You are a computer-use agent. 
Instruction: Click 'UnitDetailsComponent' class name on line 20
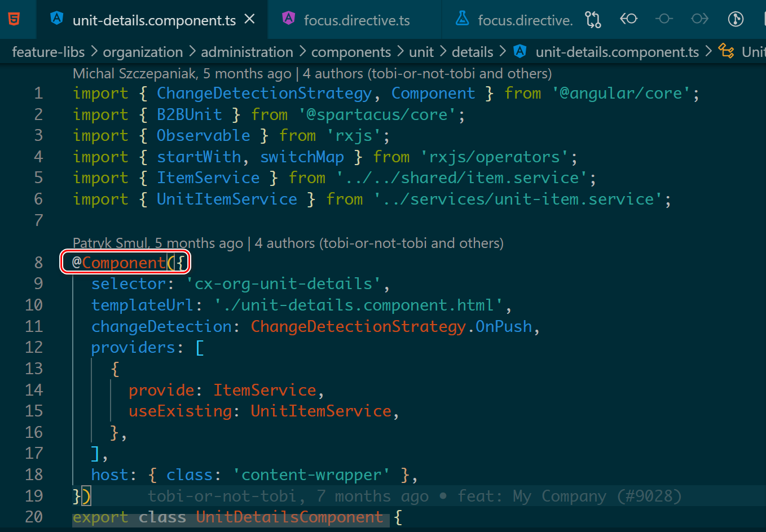tap(289, 517)
